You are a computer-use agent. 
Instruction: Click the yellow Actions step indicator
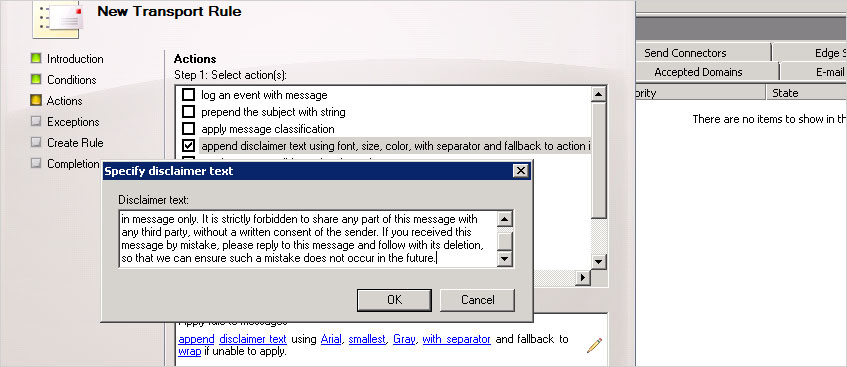coord(36,101)
